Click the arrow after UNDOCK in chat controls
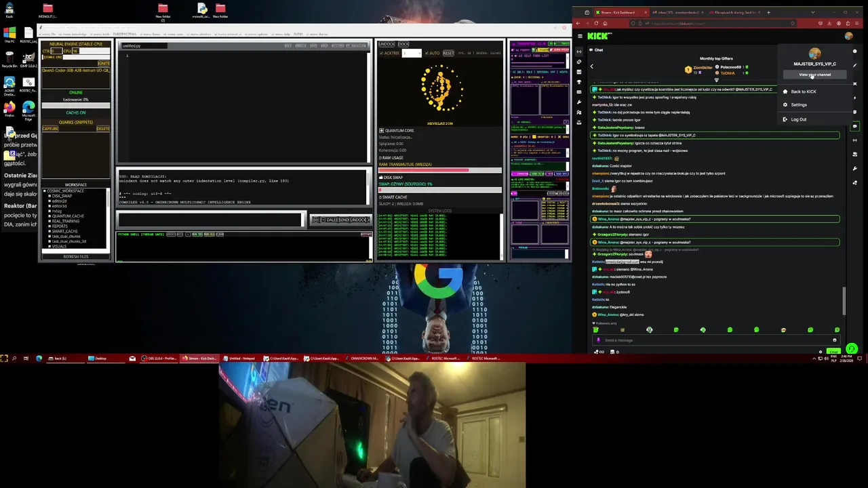This screenshot has height=488, width=868. pyautogui.click(x=368, y=220)
